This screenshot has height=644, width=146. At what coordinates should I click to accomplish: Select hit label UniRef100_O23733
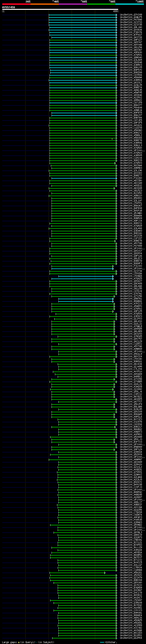coord(131,22)
